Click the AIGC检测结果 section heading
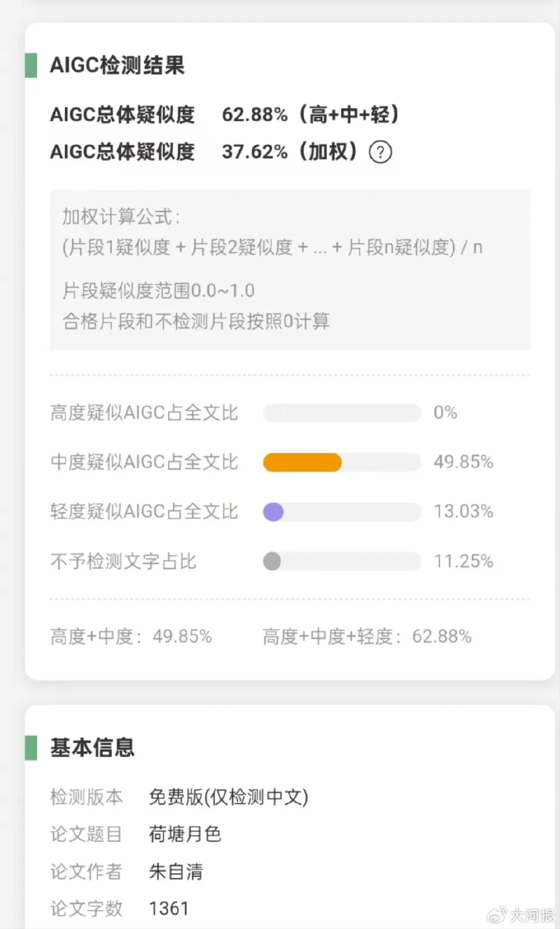This screenshot has width=560, height=929. (x=117, y=65)
